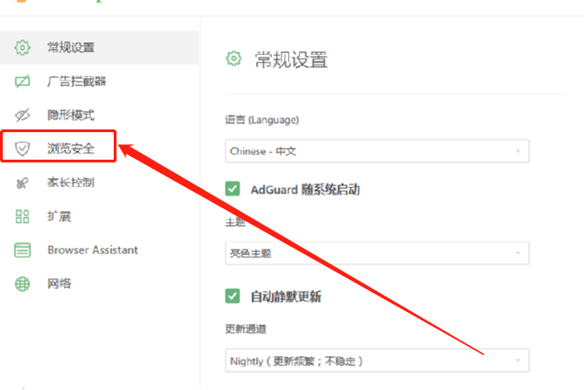Switch to 隐形模式 settings
Screen dimensions: 588x390
click(99, 115)
